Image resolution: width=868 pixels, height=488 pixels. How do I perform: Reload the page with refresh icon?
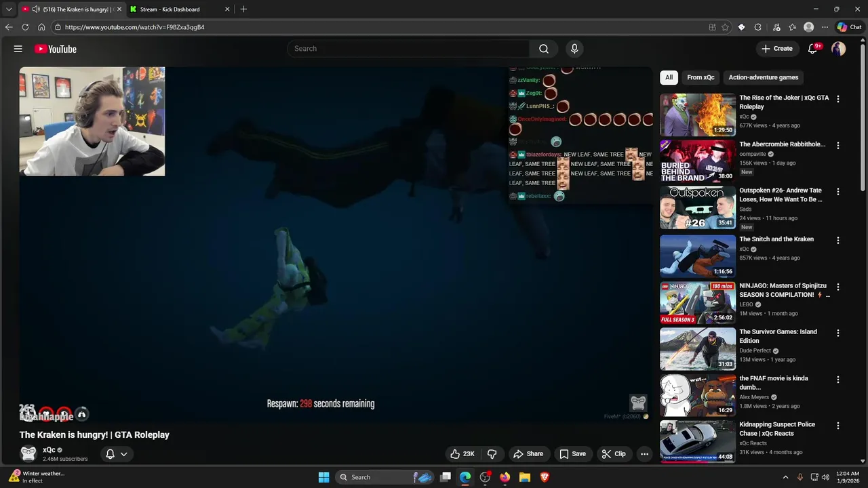tap(25, 27)
